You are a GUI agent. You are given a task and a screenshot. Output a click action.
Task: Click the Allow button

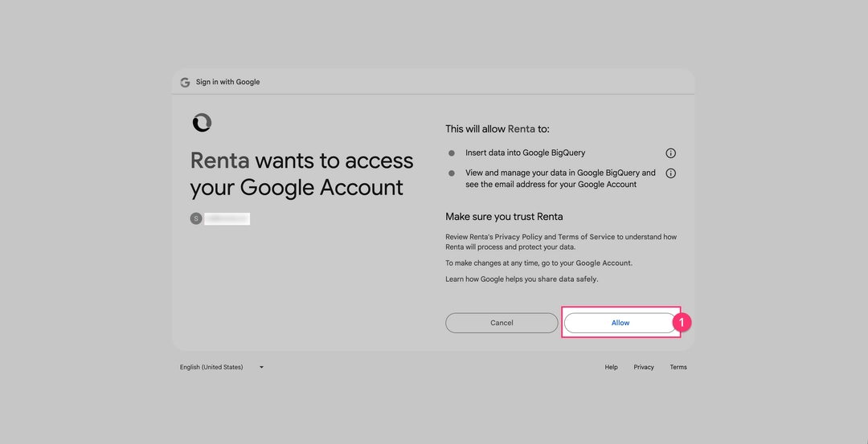pyautogui.click(x=620, y=323)
